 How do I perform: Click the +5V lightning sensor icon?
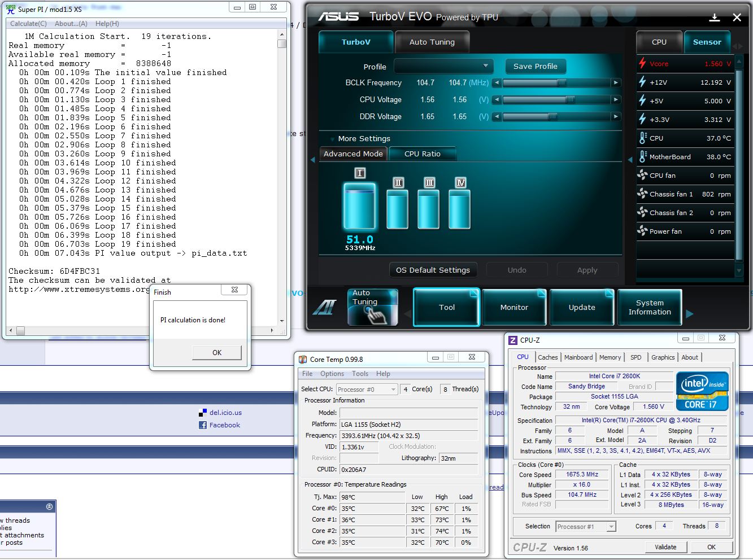(x=642, y=100)
